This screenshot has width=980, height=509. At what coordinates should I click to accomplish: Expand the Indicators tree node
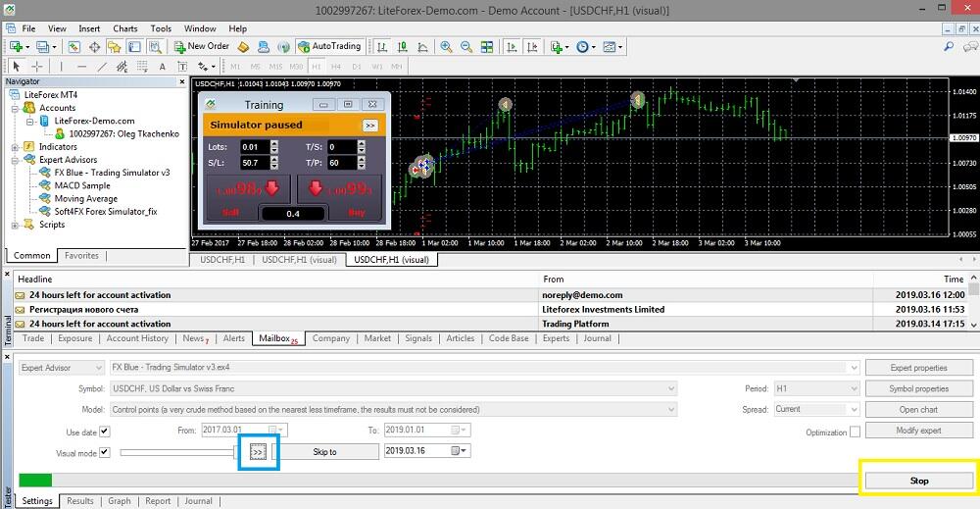click(15, 147)
